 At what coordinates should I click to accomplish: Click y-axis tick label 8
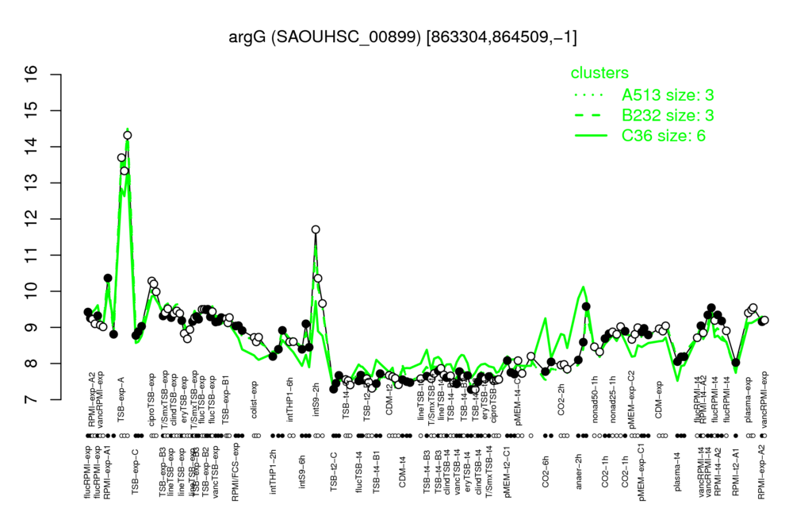(x=32, y=364)
